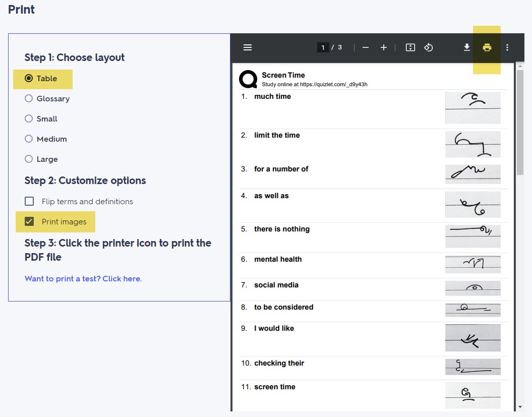The height and width of the screenshot is (417, 532).
Task: Zoom in on the PDF preview
Action: 383,47
